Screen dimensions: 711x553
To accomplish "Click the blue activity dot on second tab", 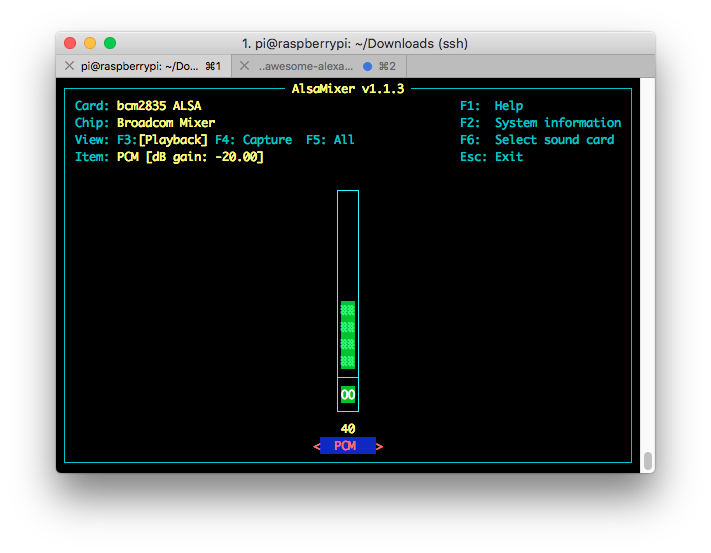I will [368, 67].
